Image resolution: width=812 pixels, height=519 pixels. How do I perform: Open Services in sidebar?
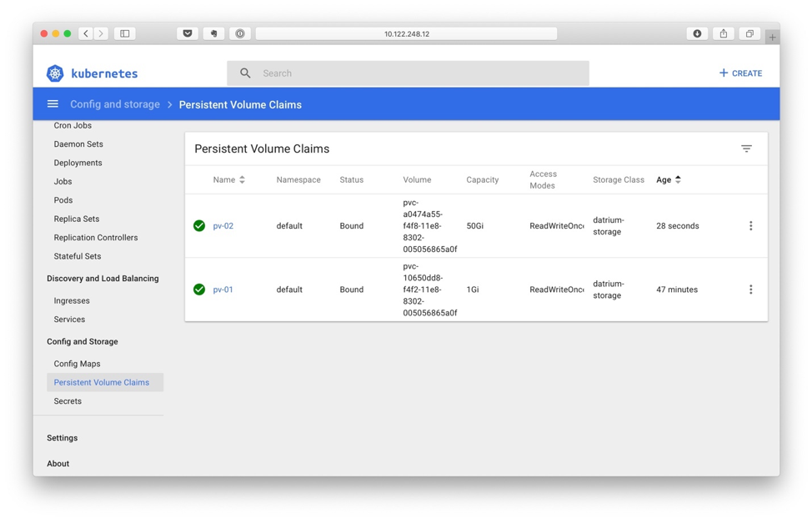pos(69,320)
